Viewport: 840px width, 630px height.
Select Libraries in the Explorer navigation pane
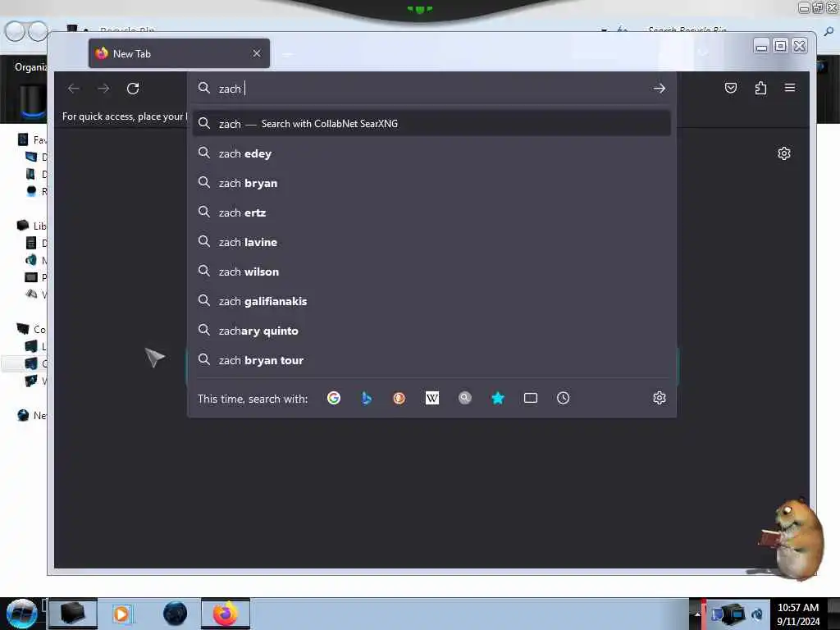32,226
